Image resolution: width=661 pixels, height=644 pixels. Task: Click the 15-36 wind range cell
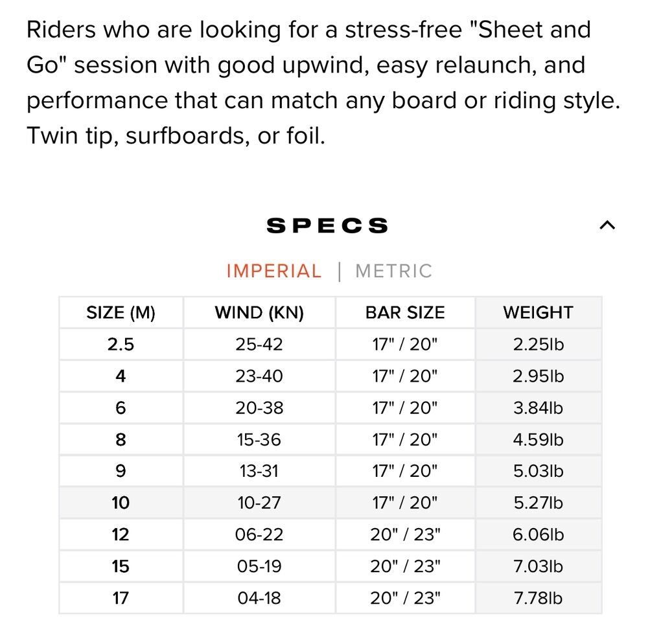click(x=259, y=439)
